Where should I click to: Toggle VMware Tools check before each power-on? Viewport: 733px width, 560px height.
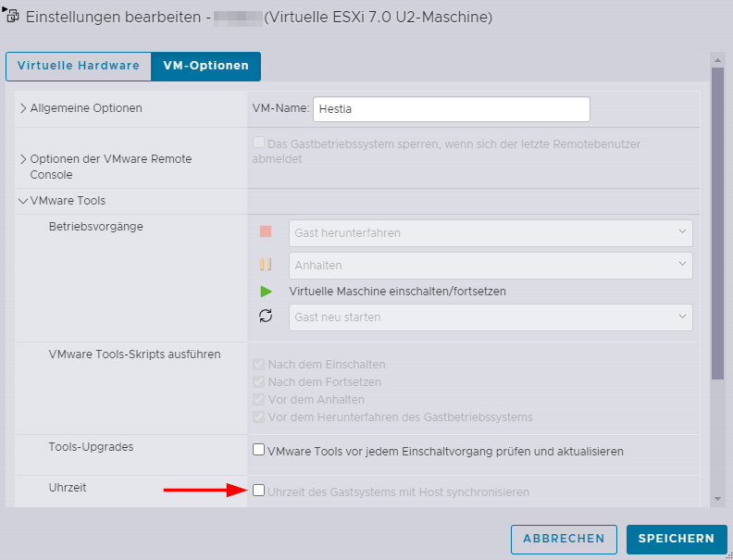tap(258, 450)
